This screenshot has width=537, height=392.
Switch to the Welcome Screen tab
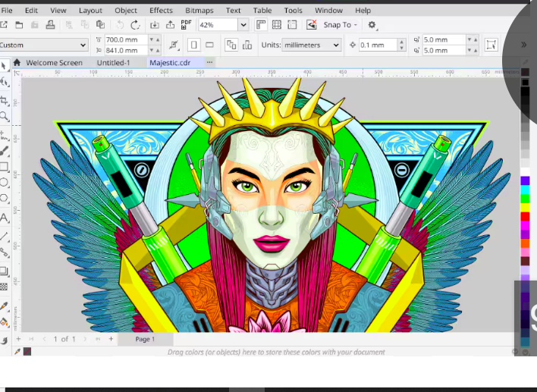(55, 63)
